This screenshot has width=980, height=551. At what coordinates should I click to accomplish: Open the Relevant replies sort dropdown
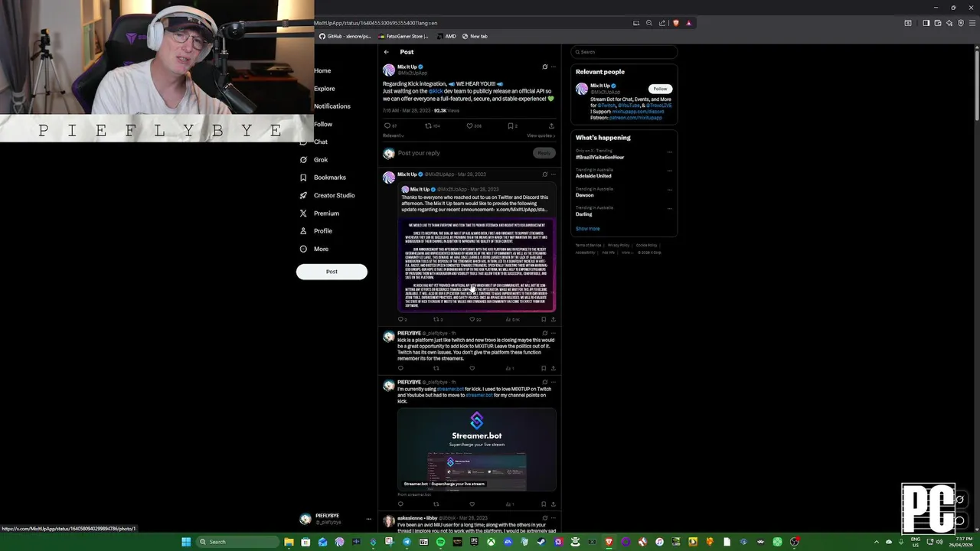pos(393,135)
